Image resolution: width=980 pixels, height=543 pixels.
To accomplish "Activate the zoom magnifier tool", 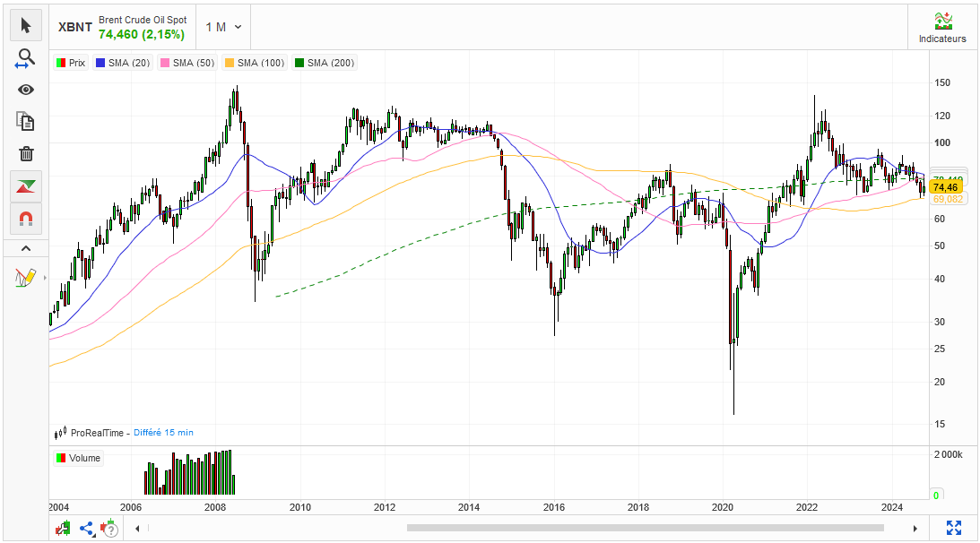I will coord(26,58).
